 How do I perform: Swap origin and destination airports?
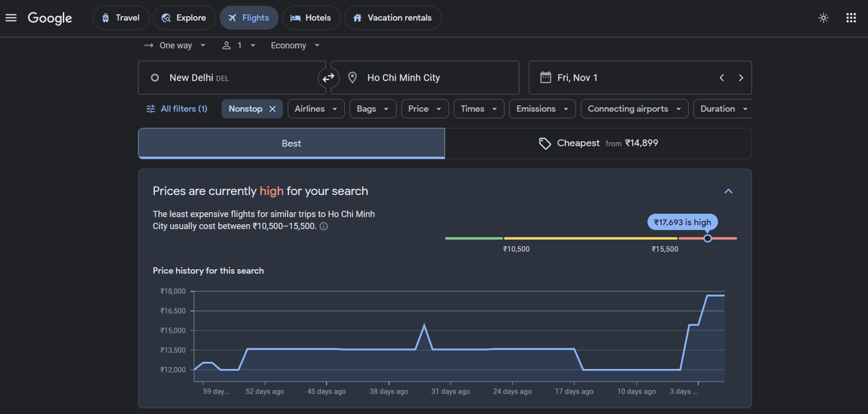click(328, 78)
